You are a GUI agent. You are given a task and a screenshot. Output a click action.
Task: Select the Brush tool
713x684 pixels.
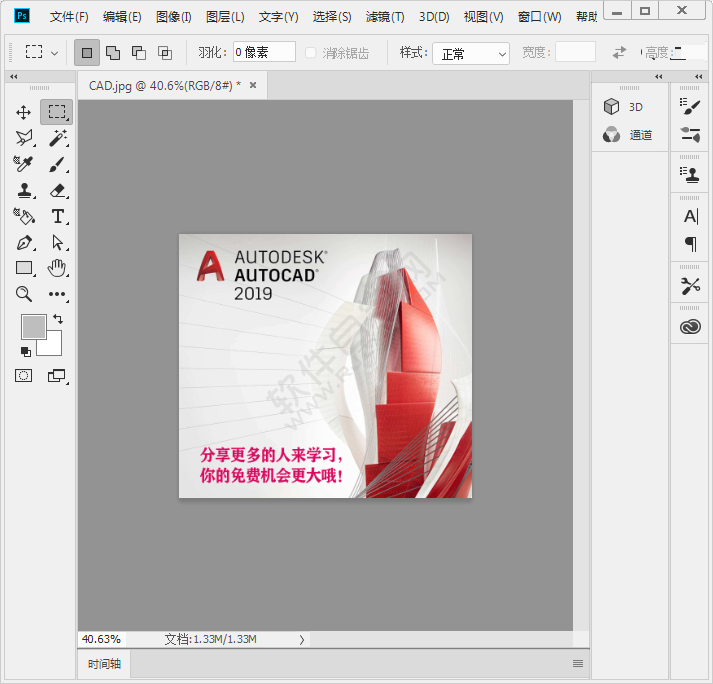coord(58,164)
